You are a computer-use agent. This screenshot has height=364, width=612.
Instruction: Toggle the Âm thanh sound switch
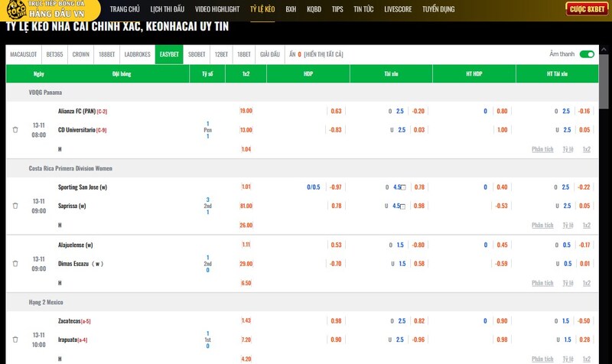point(587,54)
